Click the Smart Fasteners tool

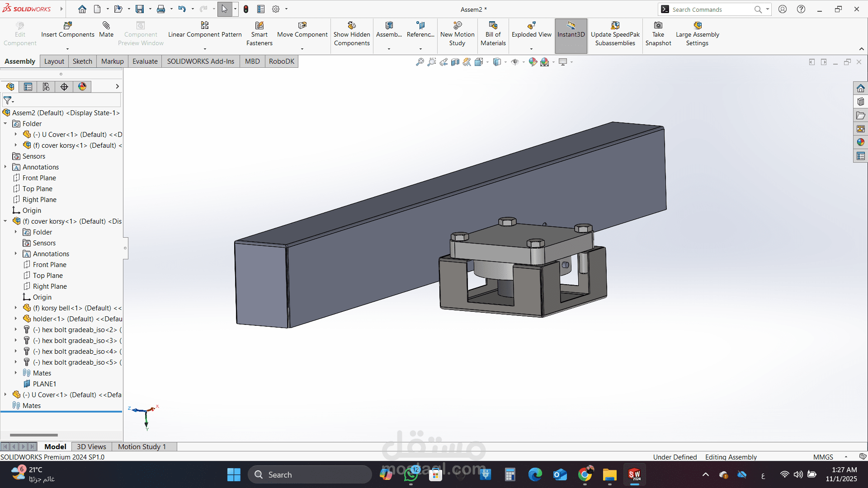pyautogui.click(x=259, y=33)
